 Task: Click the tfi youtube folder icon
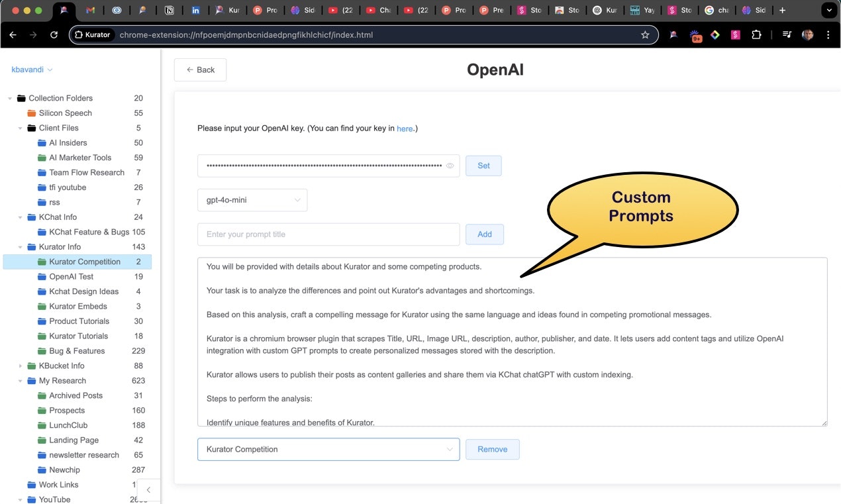(x=42, y=187)
